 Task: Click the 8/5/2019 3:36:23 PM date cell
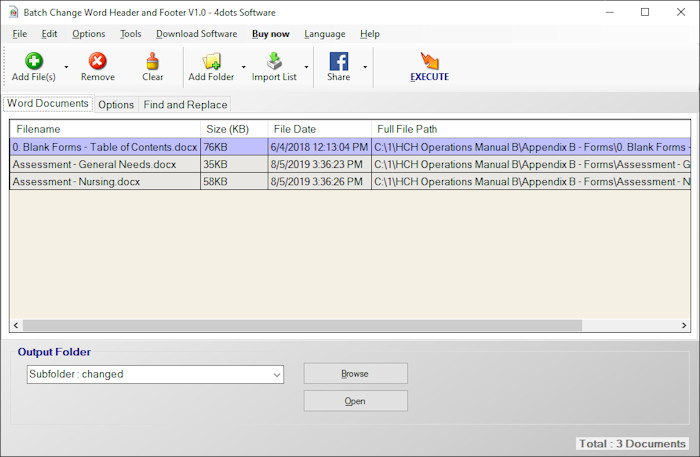pos(319,164)
